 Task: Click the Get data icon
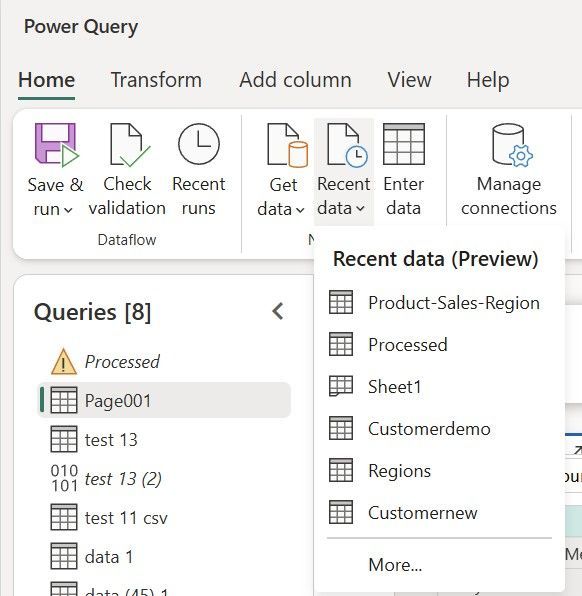288,145
